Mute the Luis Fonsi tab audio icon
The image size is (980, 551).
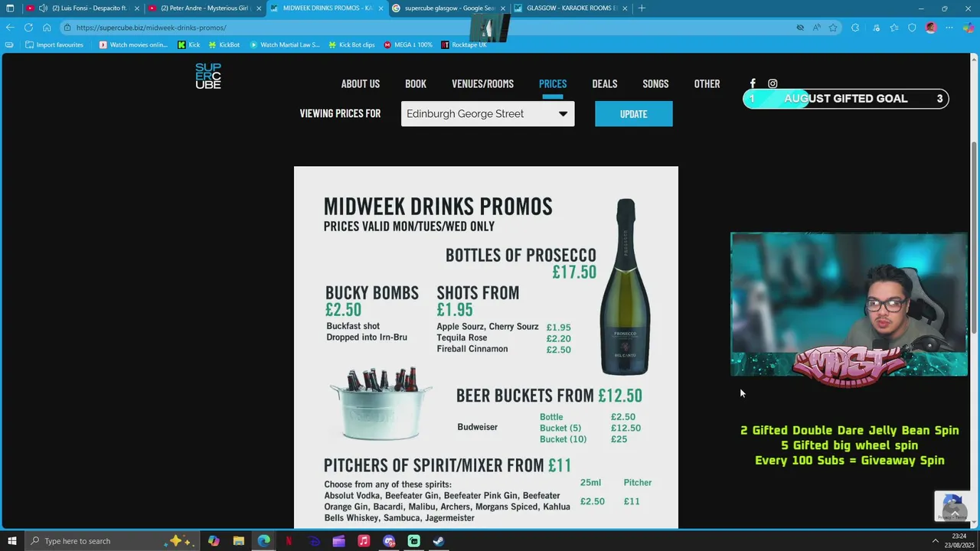(43, 8)
